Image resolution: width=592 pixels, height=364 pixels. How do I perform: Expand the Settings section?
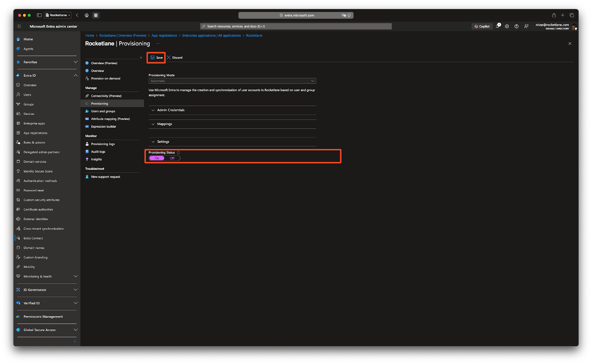232,142
